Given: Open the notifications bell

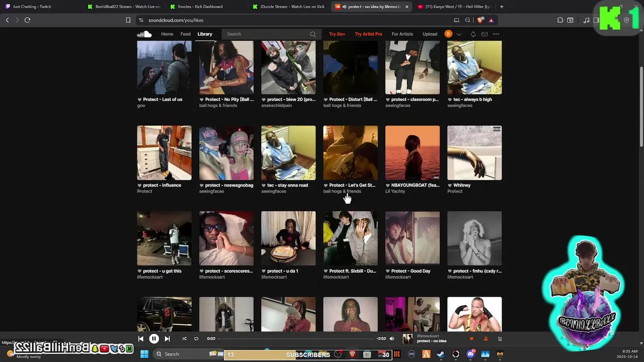Looking at the screenshot, I should click(473, 34).
